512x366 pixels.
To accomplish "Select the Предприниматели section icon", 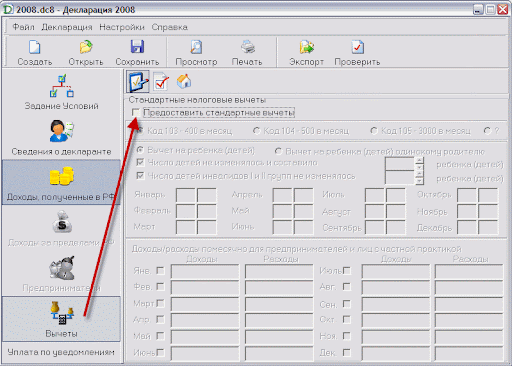I will tap(62, 268).
